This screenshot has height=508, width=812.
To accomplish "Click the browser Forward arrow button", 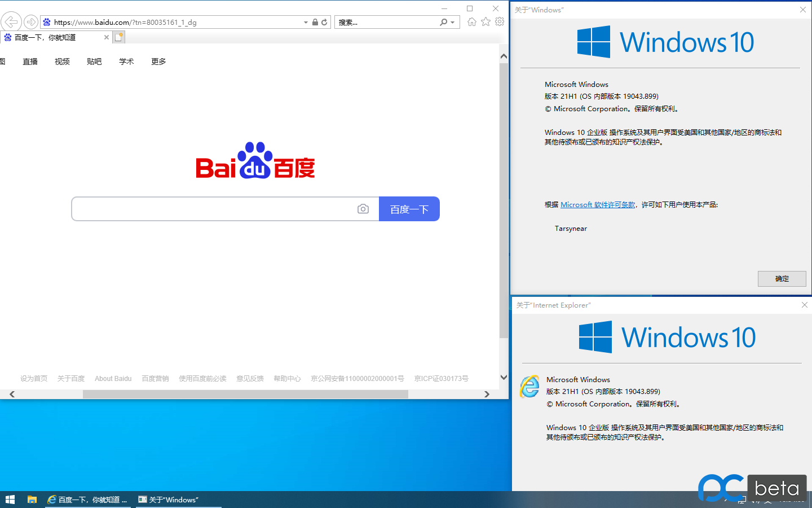I will pyautogui.click(x=31, y=22).
